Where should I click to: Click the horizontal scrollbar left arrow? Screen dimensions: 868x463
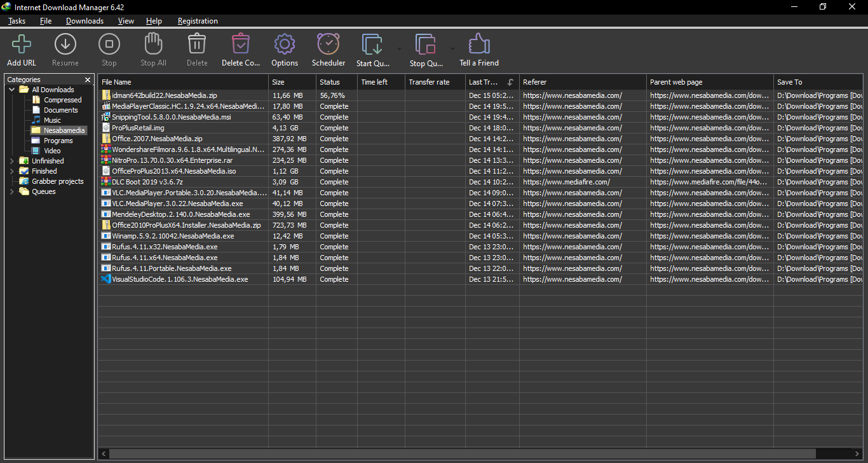point(104,454)
